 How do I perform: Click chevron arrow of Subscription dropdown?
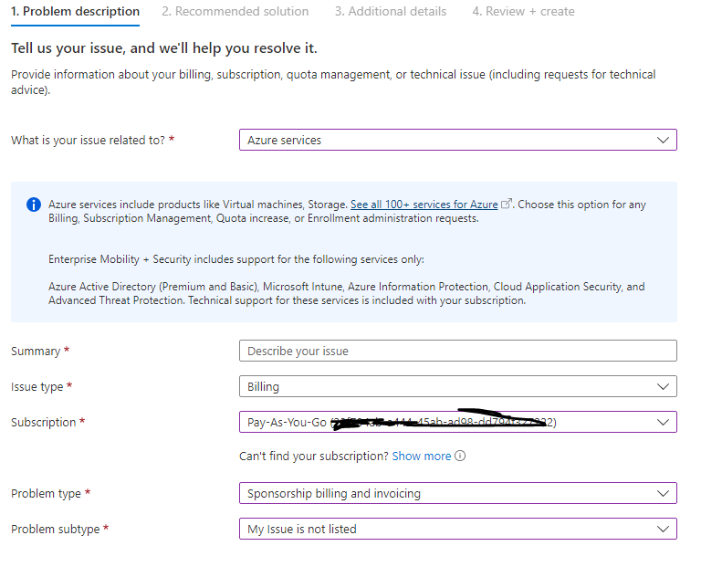coord(663,422)
